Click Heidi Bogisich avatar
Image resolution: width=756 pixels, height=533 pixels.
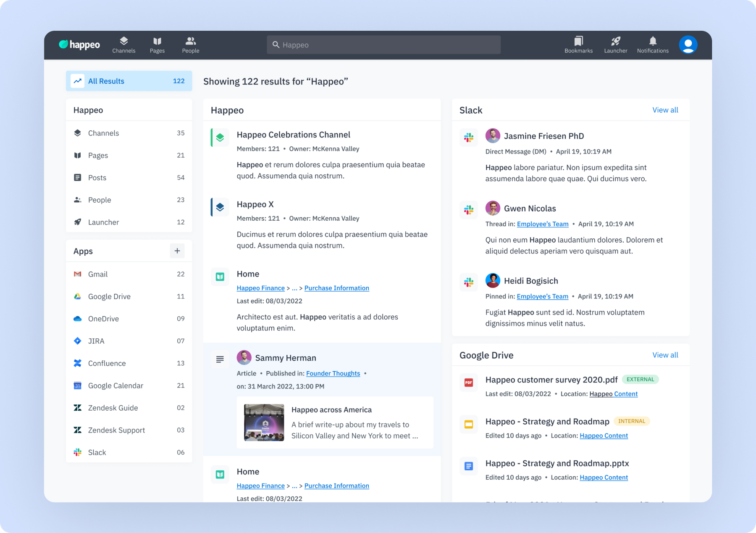point(493,280)
